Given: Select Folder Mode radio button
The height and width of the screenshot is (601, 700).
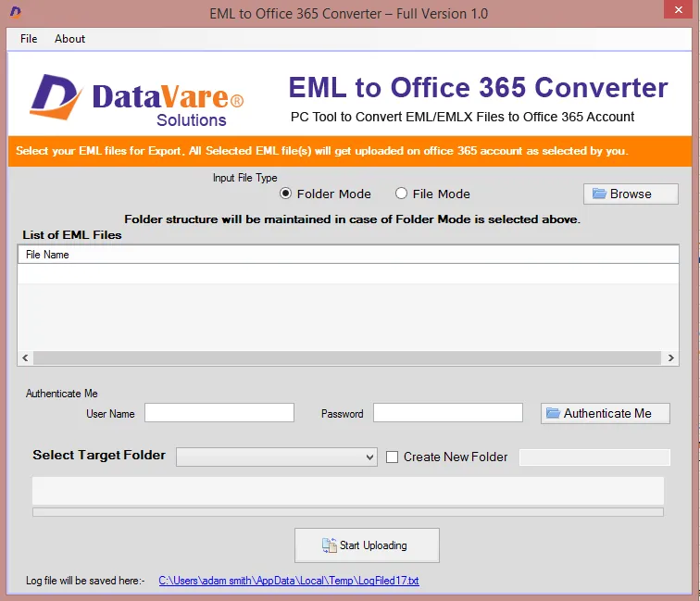Looking at the screenshot, I should tap(286, 194).
